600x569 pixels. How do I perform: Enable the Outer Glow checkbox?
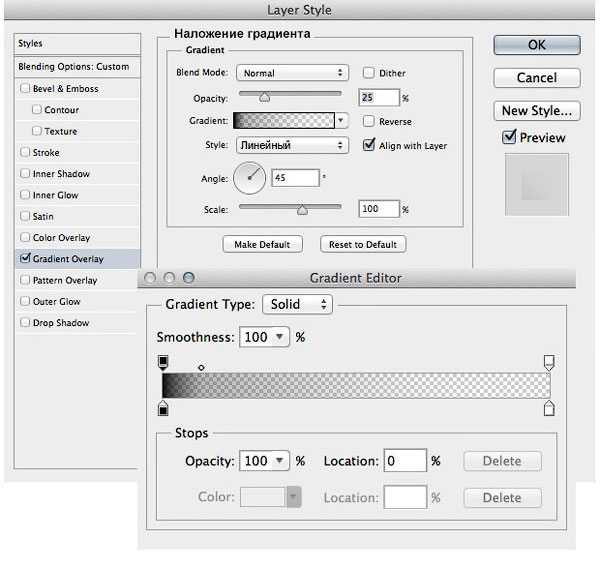[x=25, y=301]
